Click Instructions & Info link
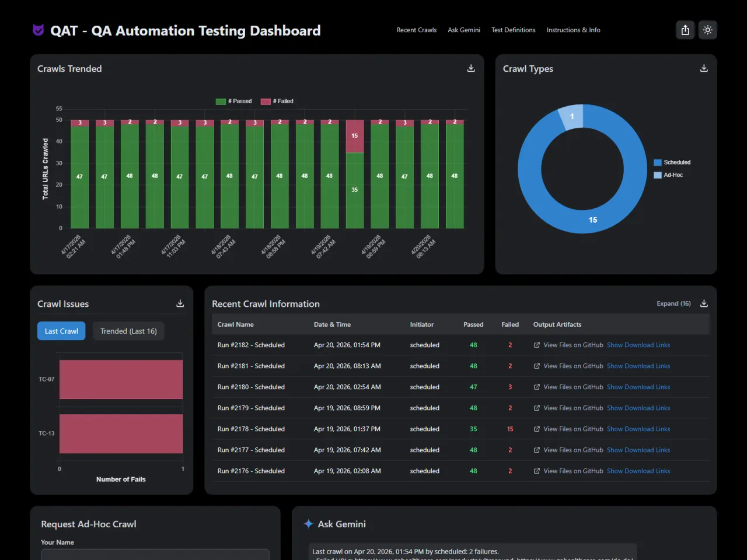Viewport: 747px width, 560px height. [573, 30]
